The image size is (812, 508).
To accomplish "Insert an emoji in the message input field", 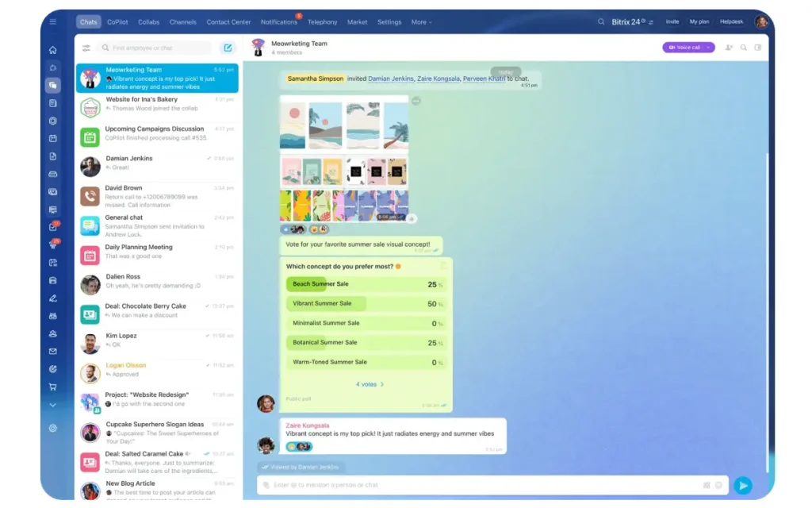I will 718,485.
